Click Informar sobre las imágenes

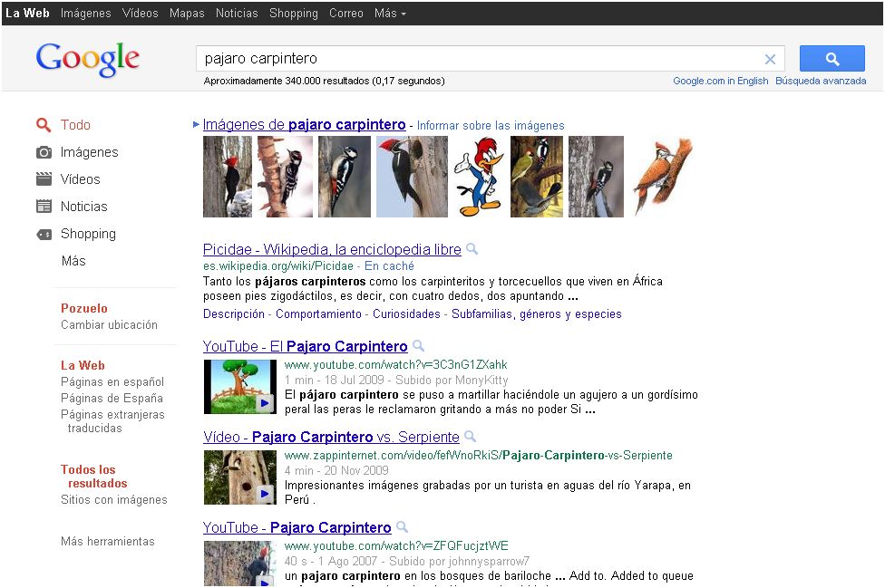[x=491, y=125]
